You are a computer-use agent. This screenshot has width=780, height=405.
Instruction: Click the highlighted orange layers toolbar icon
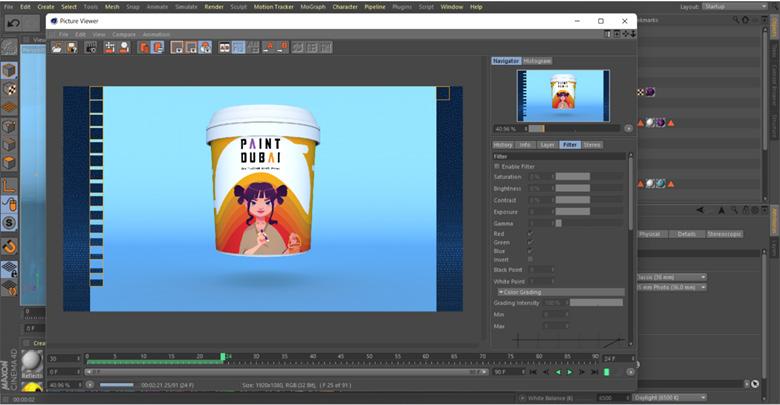[158, 47]
